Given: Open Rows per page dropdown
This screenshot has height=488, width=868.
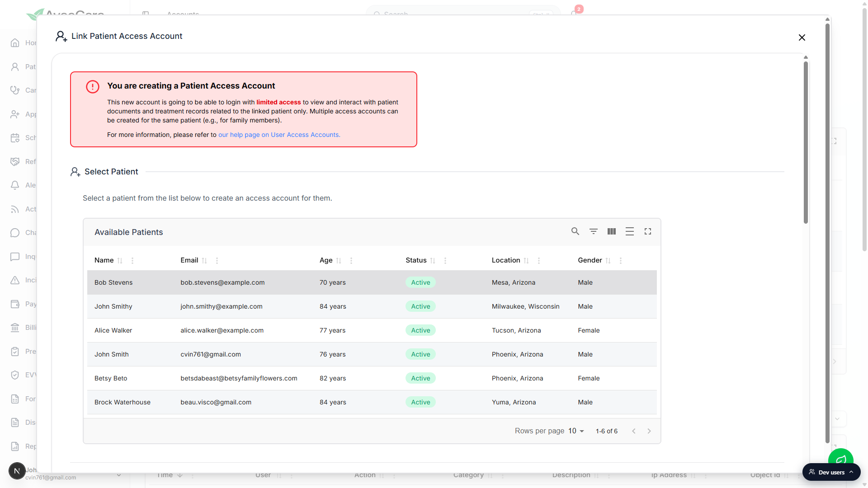Looking at the screenshot, I should pyautogui.click(x=576, y=431).
